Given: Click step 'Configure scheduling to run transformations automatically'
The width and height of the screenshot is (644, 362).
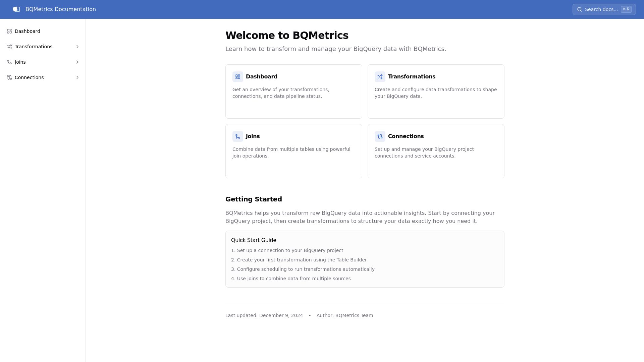Looking at the screenshot, I should [303, 269].
